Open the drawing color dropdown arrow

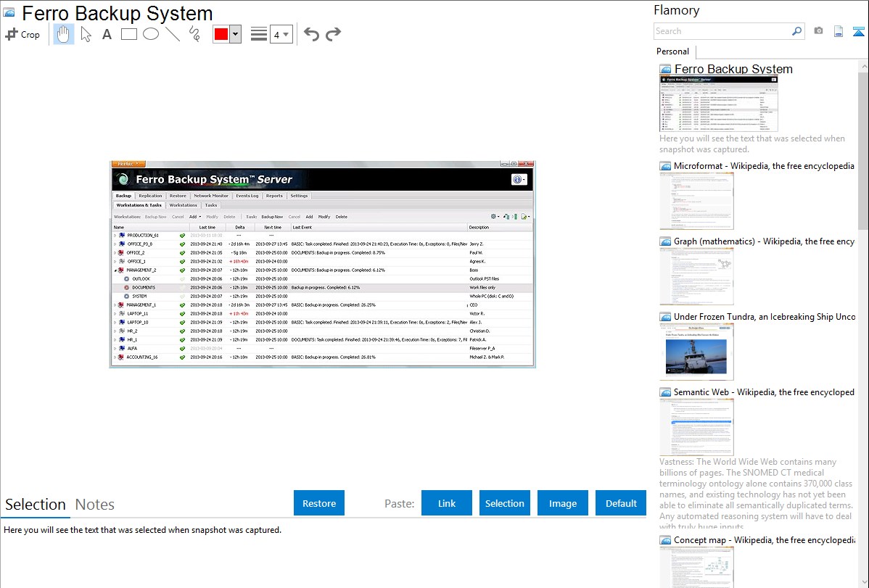pos(235,34)
